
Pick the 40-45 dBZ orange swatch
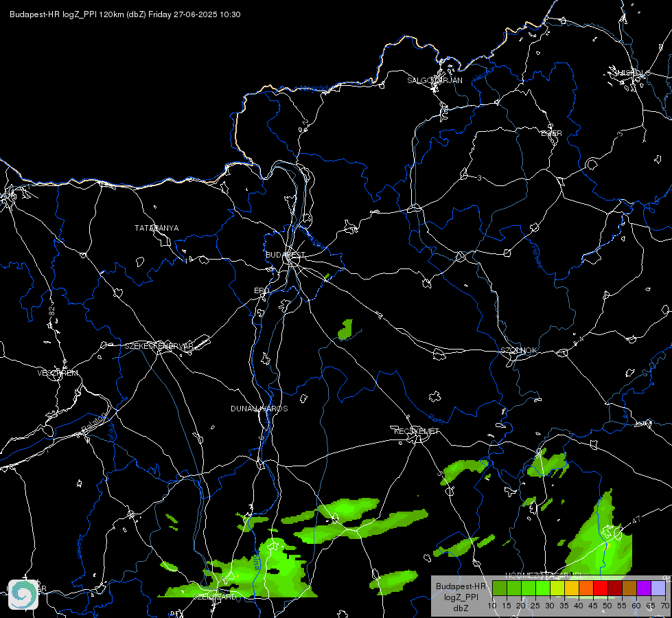586,588
